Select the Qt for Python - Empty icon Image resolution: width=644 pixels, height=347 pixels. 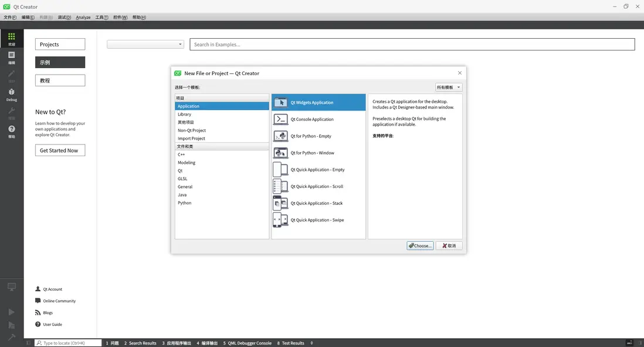click(280, 136)
